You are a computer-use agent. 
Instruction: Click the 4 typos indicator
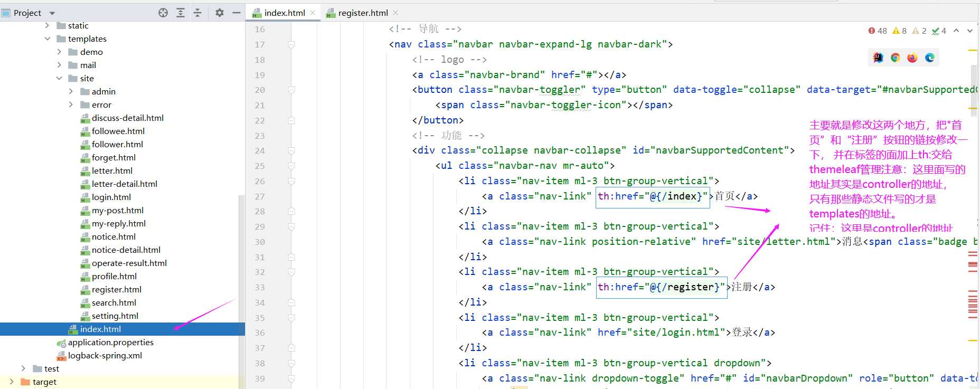[939, 31]
